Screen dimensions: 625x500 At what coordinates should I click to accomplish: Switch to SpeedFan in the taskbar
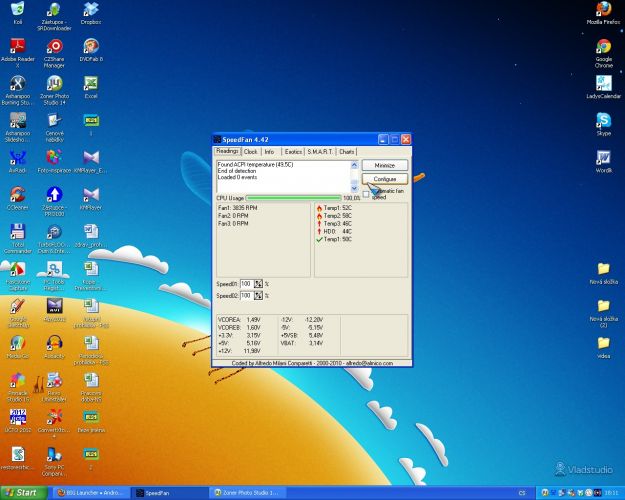(x=169, y=493)
